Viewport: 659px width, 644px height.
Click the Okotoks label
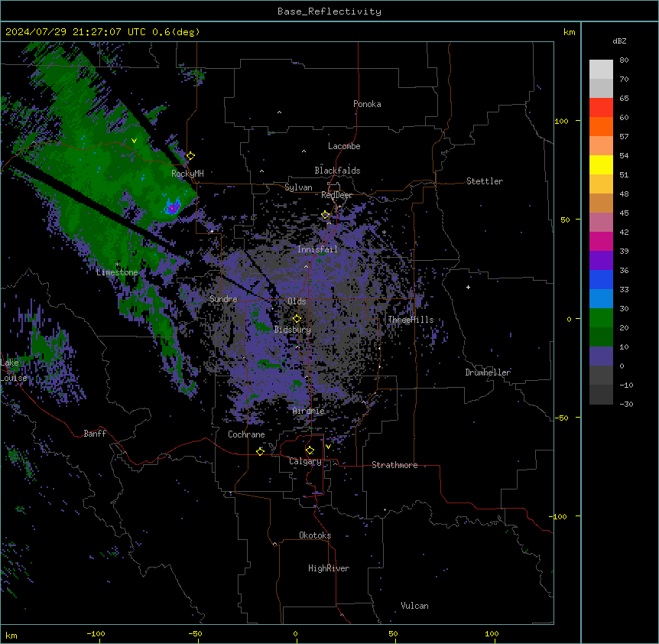pyautogui.click(x=315, y=535)
